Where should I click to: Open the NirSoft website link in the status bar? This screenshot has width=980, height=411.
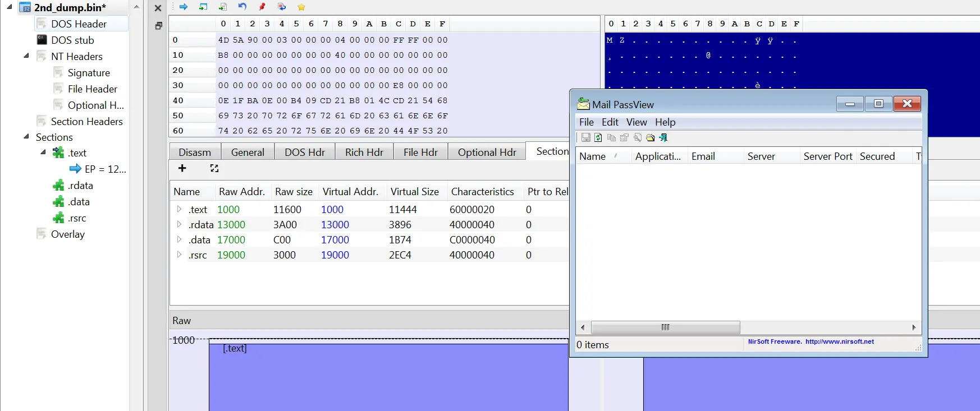coord(840,341)
